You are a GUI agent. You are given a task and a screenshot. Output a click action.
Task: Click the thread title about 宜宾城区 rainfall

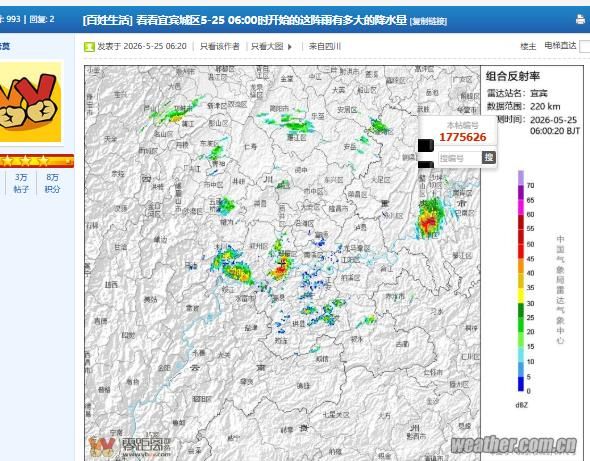click(271, 20)
